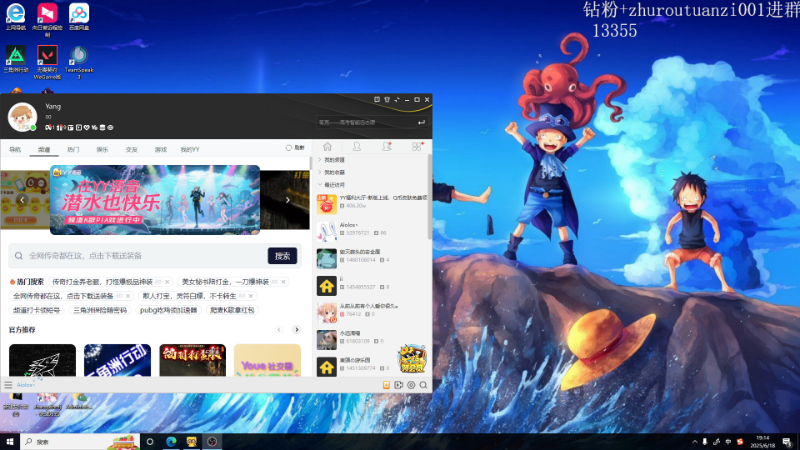Open the contacts person icon in right panel
The image size is (800, 450).
coord(357,147)
